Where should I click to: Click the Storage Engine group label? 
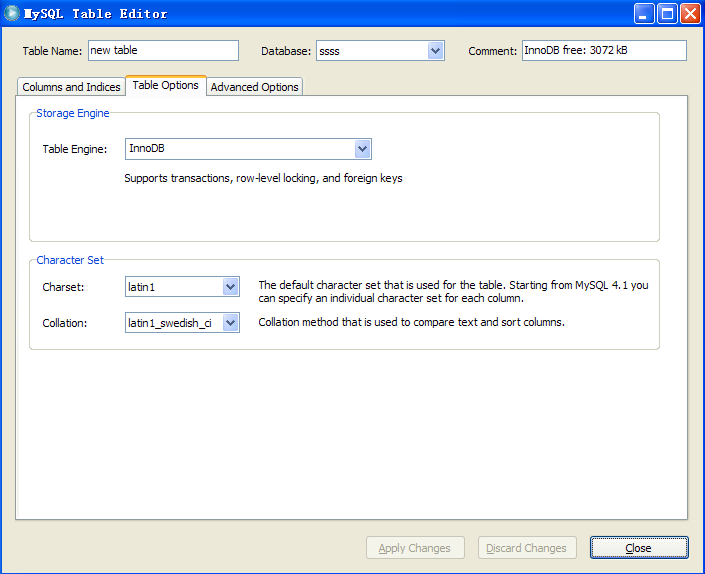pyautogui.click(x=73, y=113)
